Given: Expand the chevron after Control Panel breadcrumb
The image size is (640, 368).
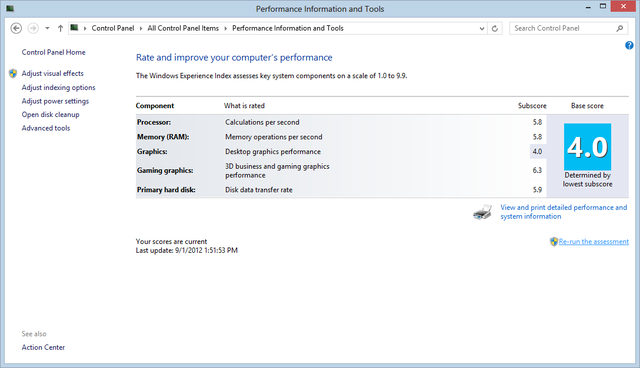Looking at the screenshot, I should (x=141, y=28).
